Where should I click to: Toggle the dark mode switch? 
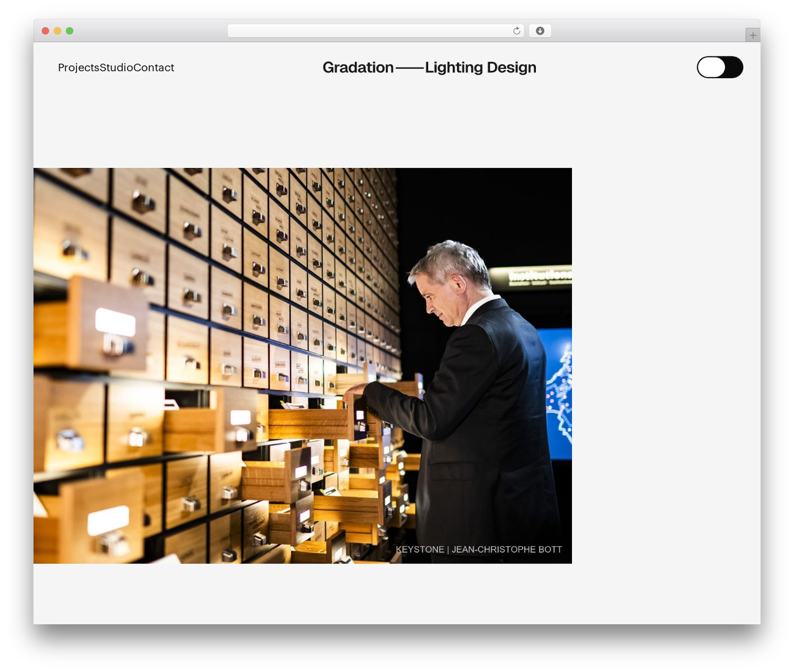(720, 67)
